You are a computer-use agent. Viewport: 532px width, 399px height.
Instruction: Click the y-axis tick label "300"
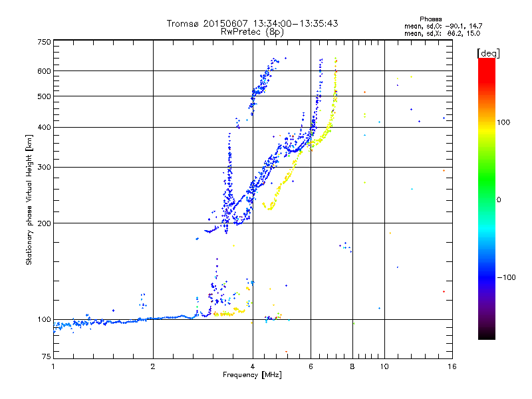44,168
